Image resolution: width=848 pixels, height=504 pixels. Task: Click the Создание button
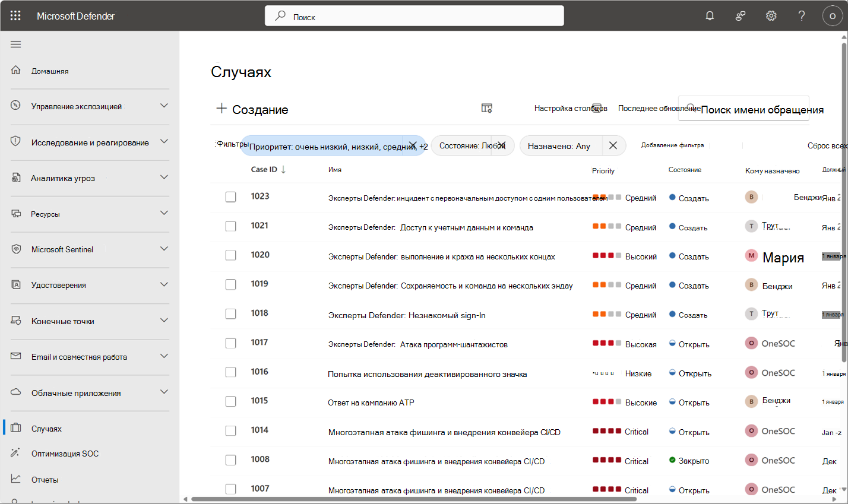[x=252, y=109]
